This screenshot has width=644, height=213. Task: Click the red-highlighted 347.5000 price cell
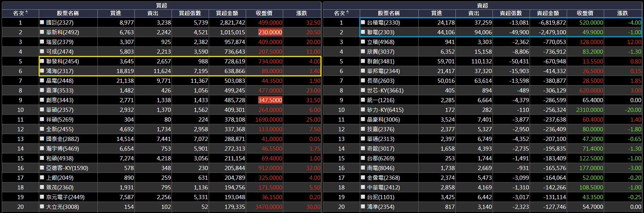click(270, 100)
